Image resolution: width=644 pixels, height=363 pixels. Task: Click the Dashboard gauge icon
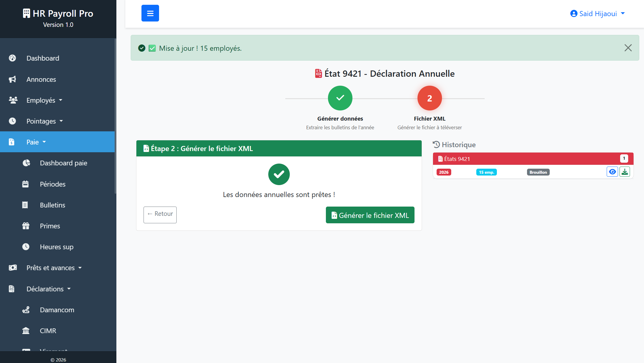point(12,58)
